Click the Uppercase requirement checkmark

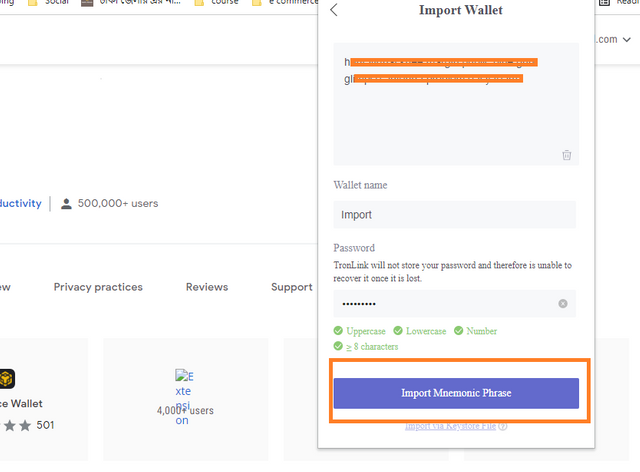(x=339, y=331)
